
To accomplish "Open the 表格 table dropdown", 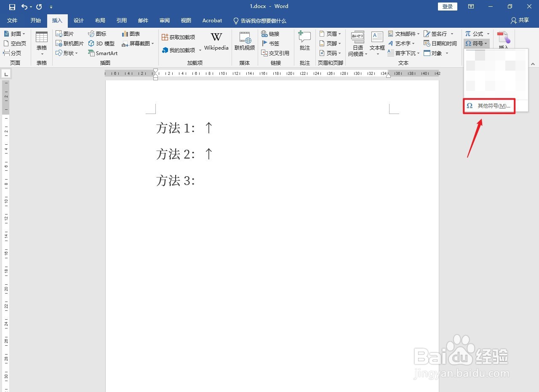I will [42, 43].
